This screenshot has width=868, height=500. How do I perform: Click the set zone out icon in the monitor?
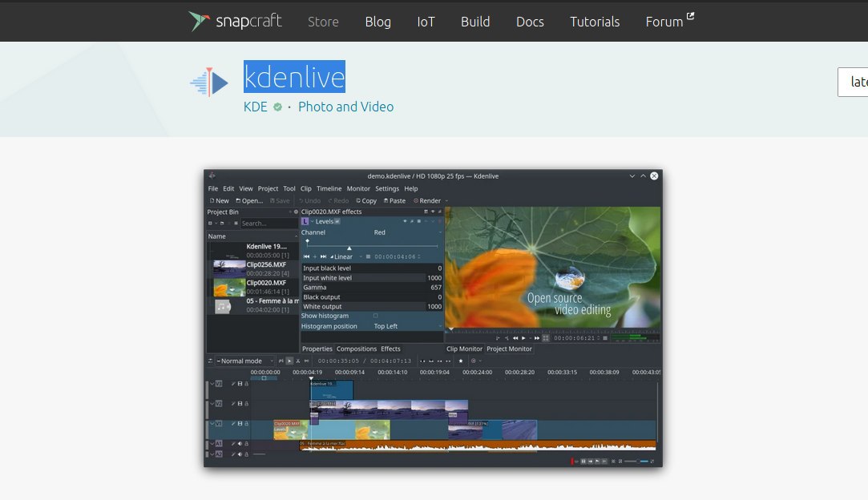tap(507, 338)
